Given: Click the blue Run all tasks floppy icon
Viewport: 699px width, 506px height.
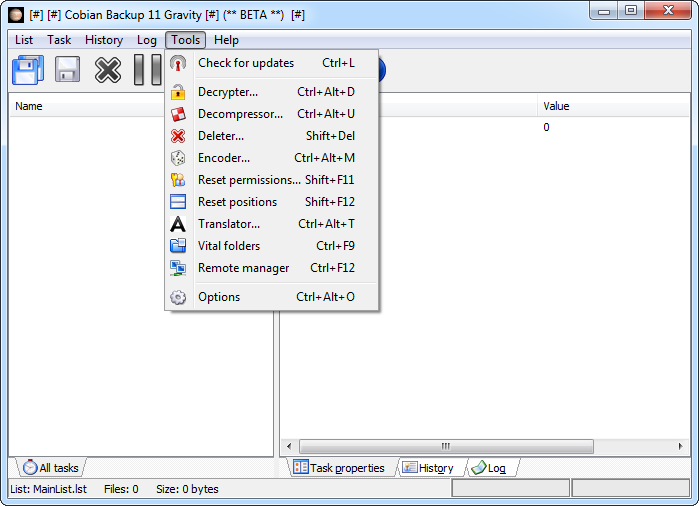Looking at the screenshot, I should point(28,70).
